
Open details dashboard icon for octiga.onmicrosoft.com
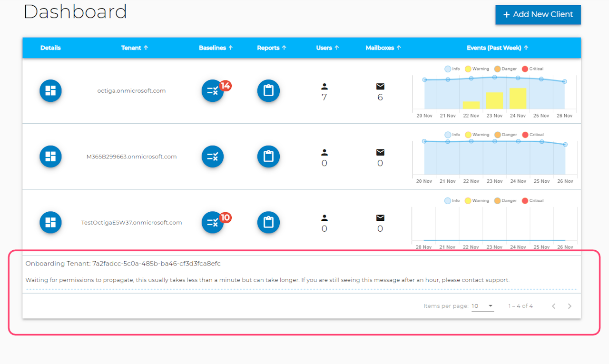point(50,90)
